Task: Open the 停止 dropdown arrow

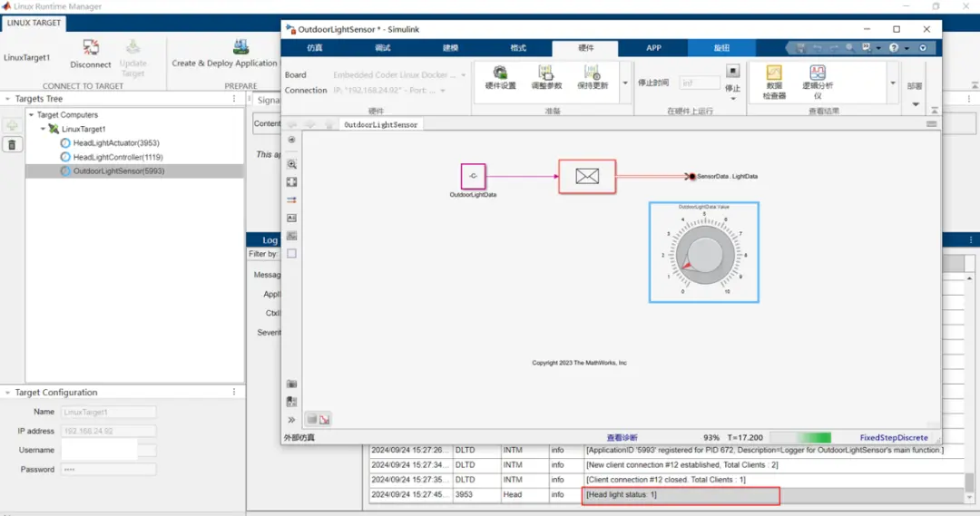Action: [x=733, y=99]
